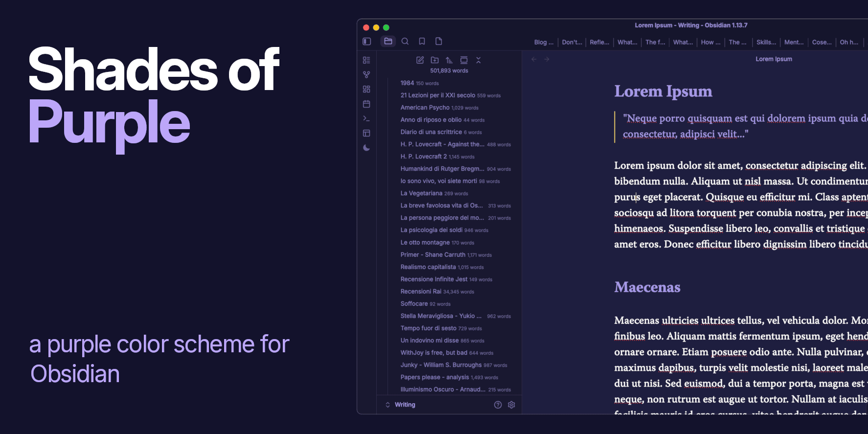Switch to the The f... tab
The height and width of the screenshot is (434, 868).
tap(655, 43)
